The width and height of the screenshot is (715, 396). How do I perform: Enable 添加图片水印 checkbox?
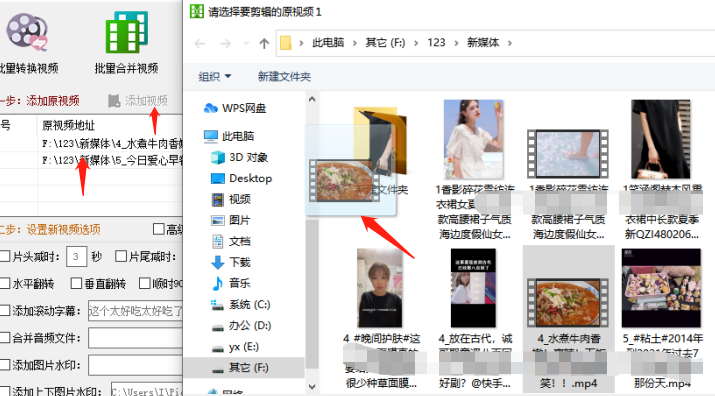pos(5,365)
